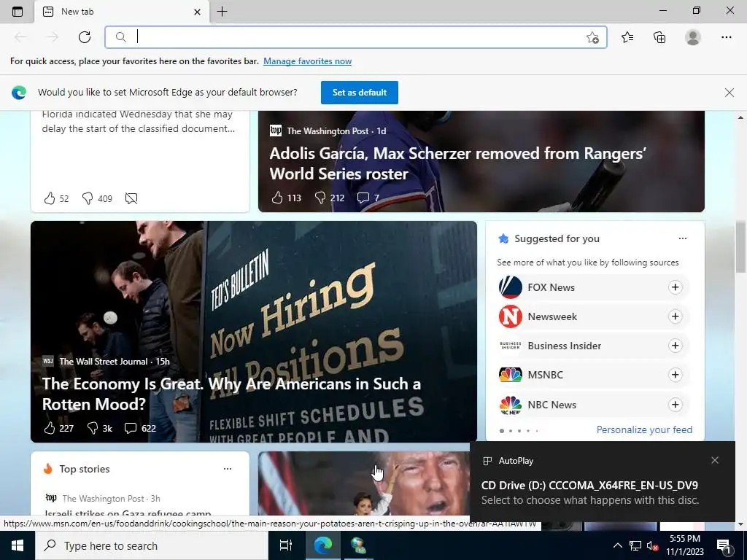Screen dimensions: 747x560
Task: Open 622 comments on economy story
Action: tap(131, 428)
